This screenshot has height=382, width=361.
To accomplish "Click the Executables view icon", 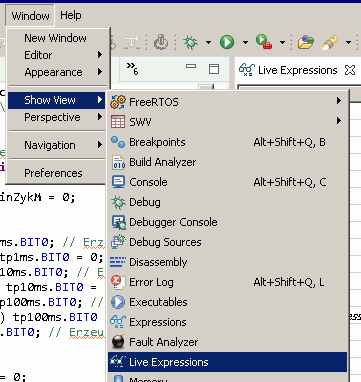I will (x=118, y=302).
